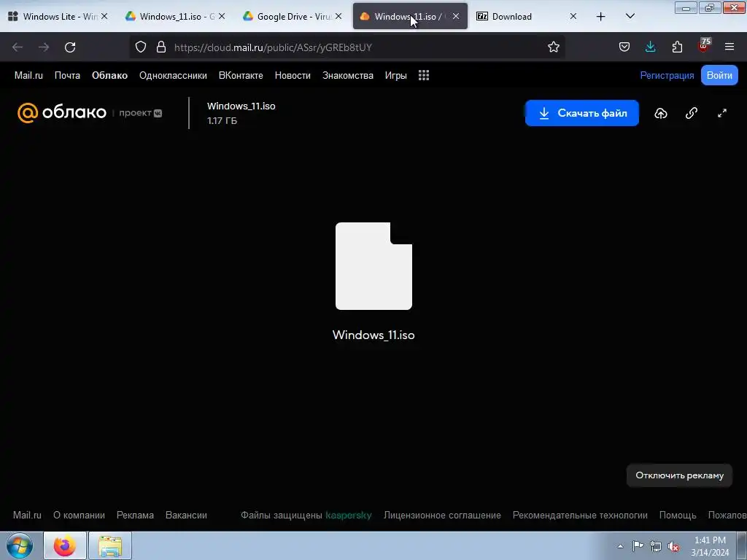Open the Вакансии footer link
The image size is (747, 560).
tap(186, 516)
